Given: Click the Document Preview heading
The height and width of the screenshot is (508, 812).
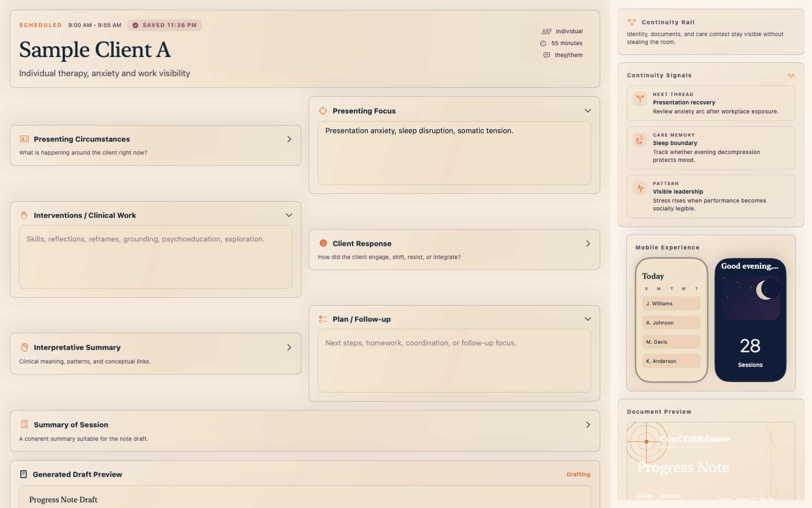Looking at the screenshot, I should coord(659,411).
